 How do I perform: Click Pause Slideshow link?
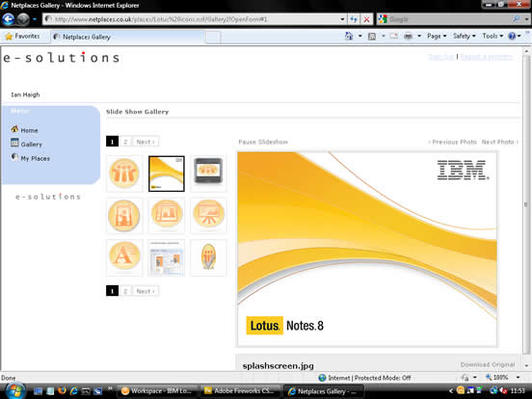[263, 142]
